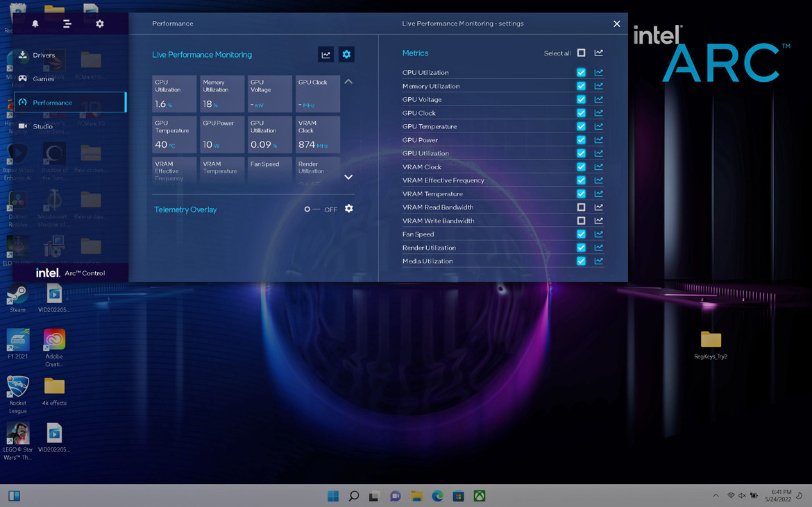Screen dimensions: 812x507
Task: Select the Rocket League desktop shortcut
Action: click(17, 394)
